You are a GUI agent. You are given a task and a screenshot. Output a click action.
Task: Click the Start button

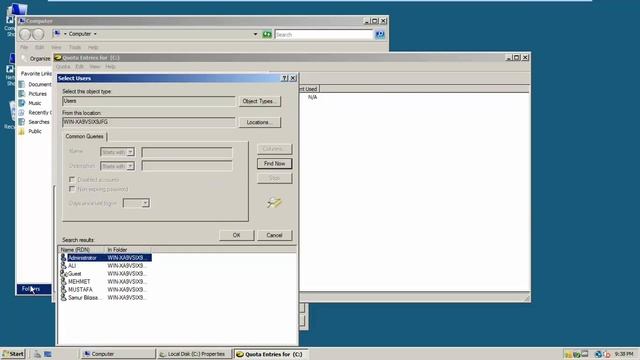pyautogui.click(x=13, y=354)
